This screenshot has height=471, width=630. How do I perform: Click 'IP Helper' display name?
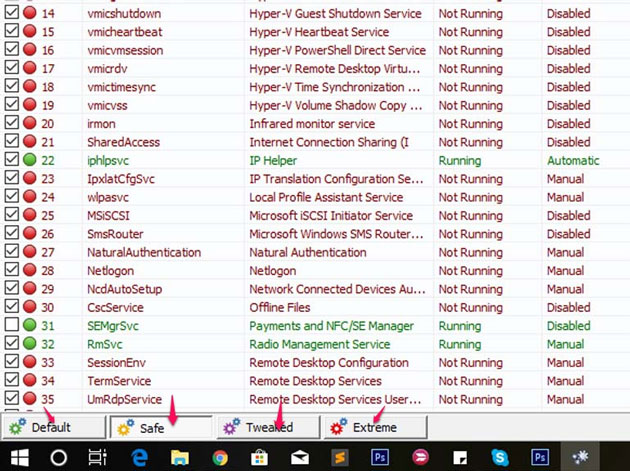point(273,160)
